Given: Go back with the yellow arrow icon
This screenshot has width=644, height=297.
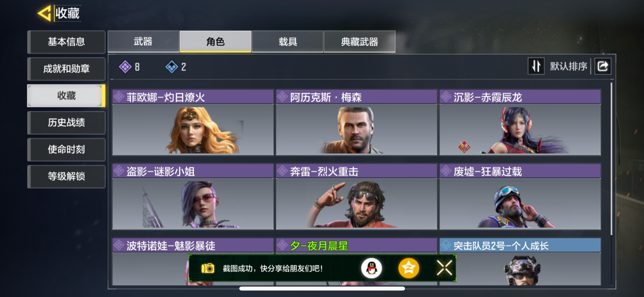Looking at the screenshot, I should tap(44, 13).
